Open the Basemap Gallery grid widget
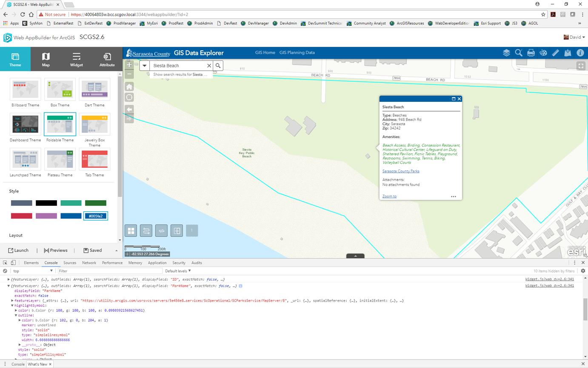Viewport: 588px width, 368px height. [131, 230]
